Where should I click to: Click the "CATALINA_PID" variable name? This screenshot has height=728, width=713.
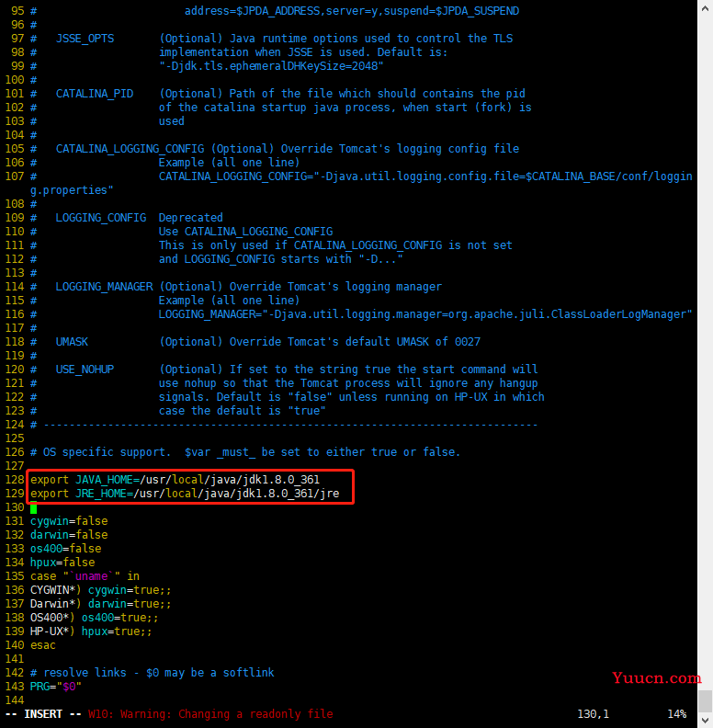(x=95, y=94)
